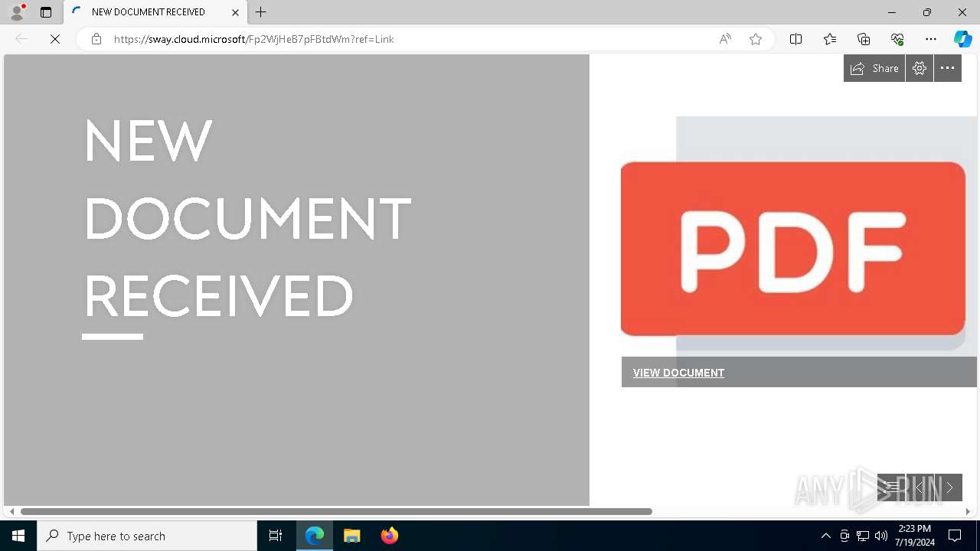This screenshot has height=551, width=980.
Task: View site information lock icon
Action: [x=96, y=39]
